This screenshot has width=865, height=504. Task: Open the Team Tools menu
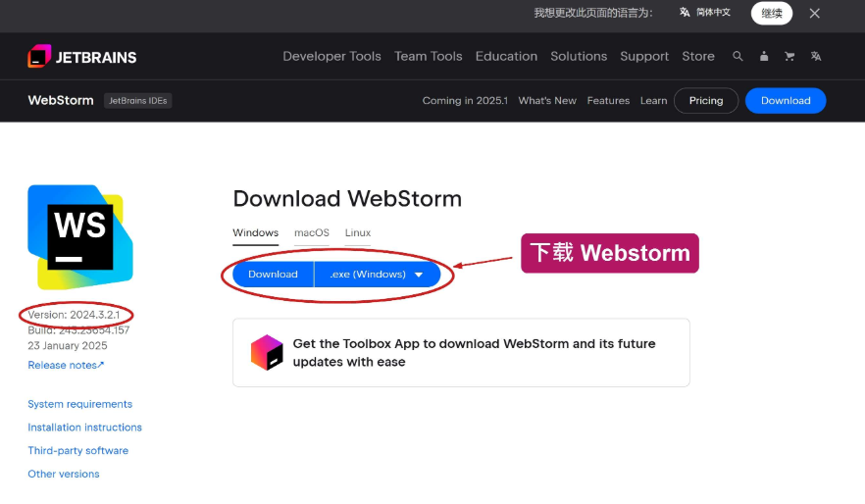(x=428, y=56)
